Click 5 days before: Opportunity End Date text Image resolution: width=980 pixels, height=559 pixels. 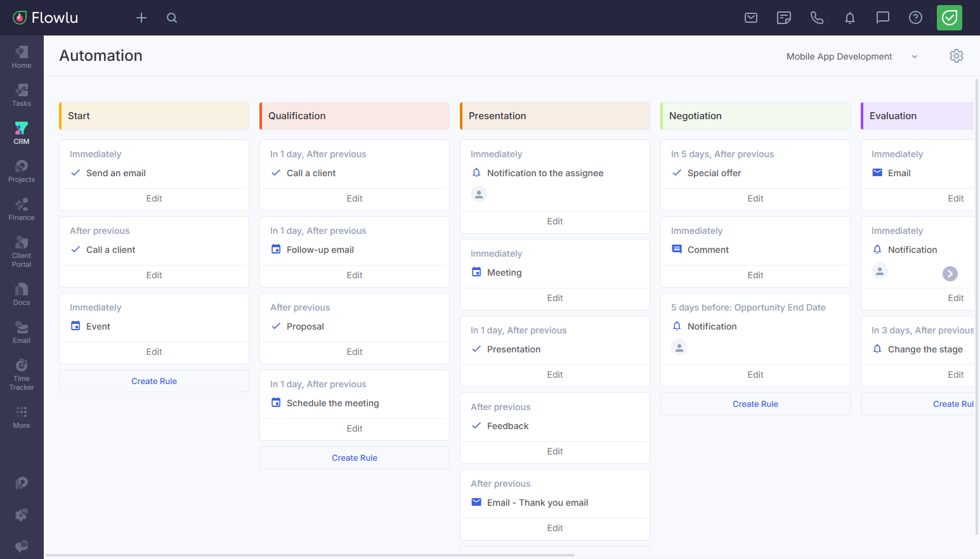coord(748,307)
